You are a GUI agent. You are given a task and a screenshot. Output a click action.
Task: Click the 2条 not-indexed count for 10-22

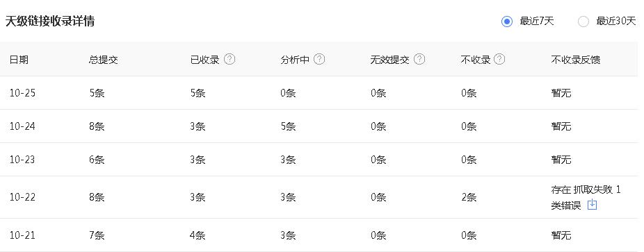[x=469, y=197]
